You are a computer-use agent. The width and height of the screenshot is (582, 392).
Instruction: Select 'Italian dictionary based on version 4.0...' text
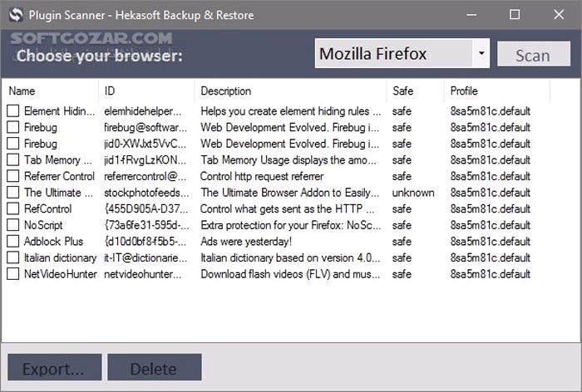tap(290, 257)
